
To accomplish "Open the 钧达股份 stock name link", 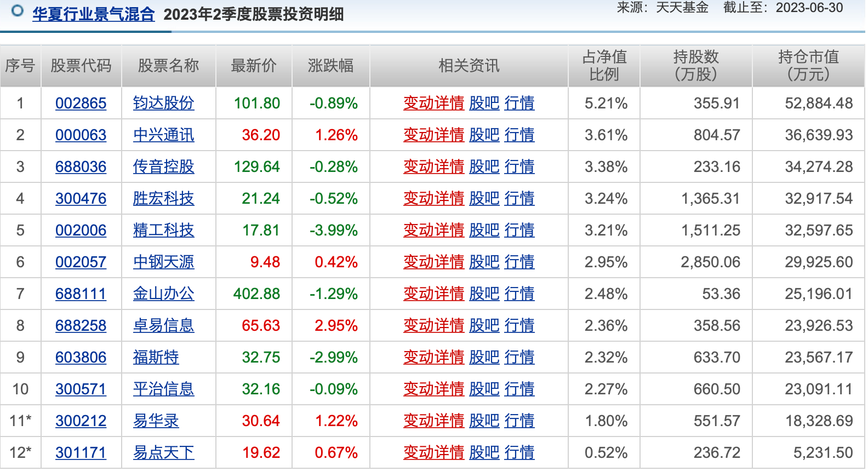I will click(163, 104).
